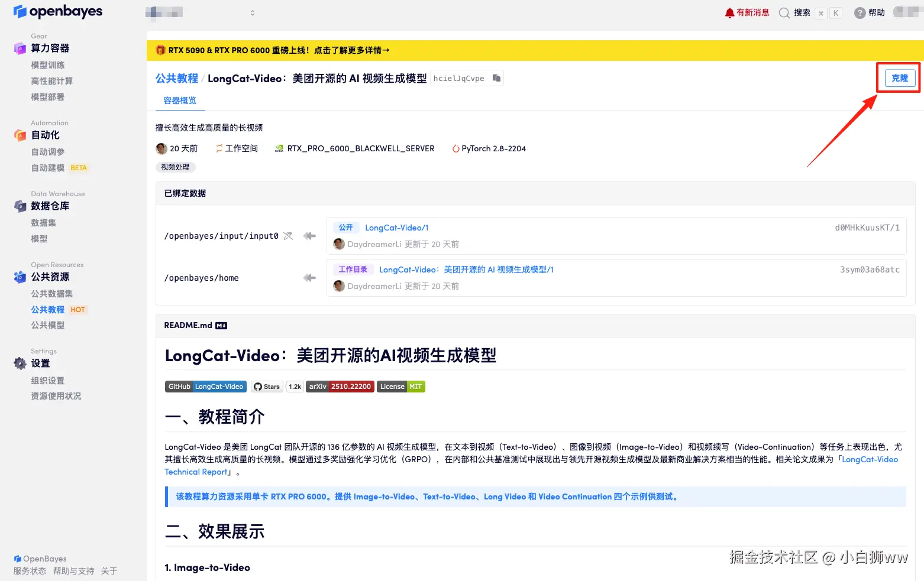Click the author avatar next to 20 天前
This screenshot has width=924, height=581.
click(x=161, y=148)
